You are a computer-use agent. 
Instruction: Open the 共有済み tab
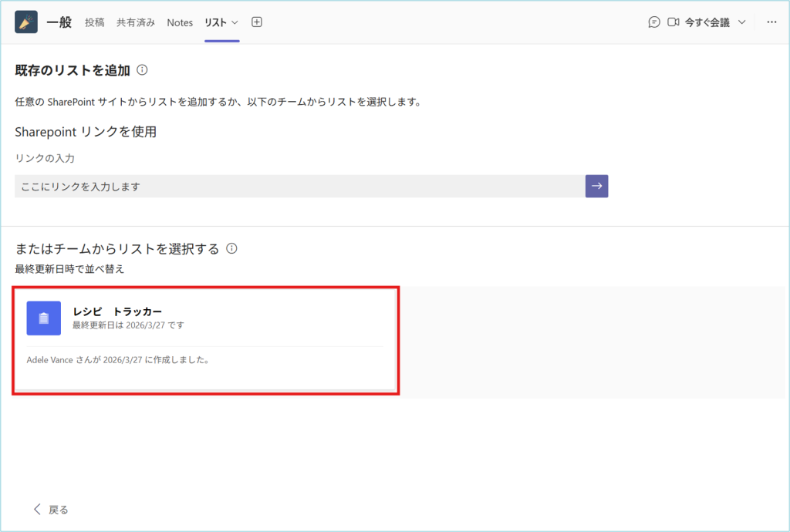click(x=136, y=22)
